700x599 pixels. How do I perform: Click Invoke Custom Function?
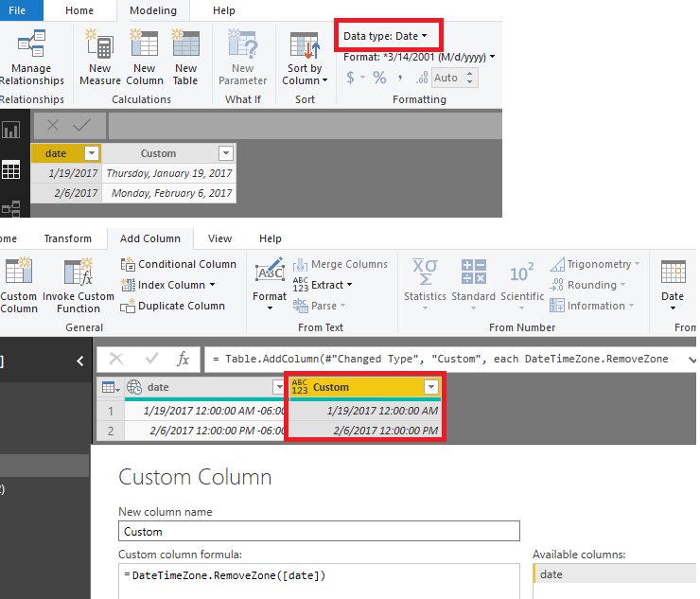click(79, 286)
